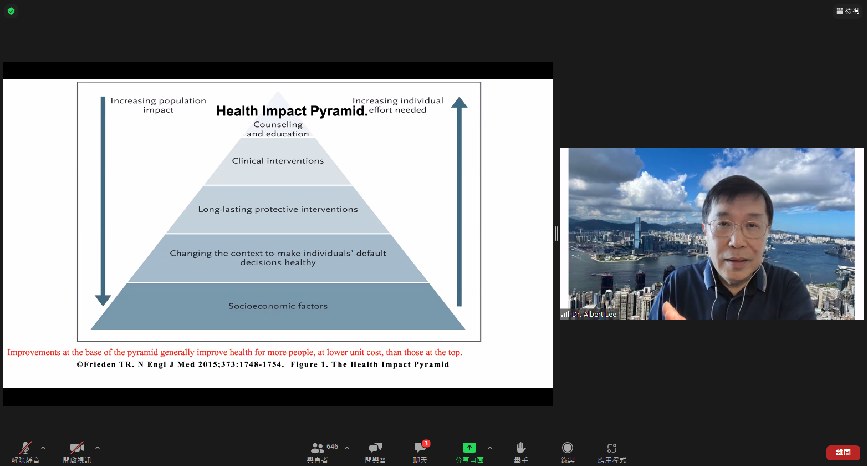Open the participants list icon
The width and height of the screenshot is (868, 466).
318,448
